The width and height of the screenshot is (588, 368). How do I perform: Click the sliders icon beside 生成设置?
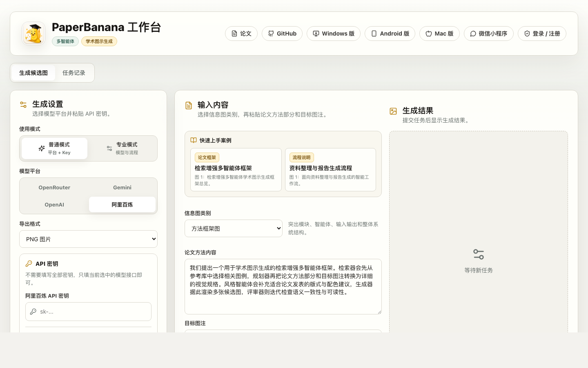point(23,105)
